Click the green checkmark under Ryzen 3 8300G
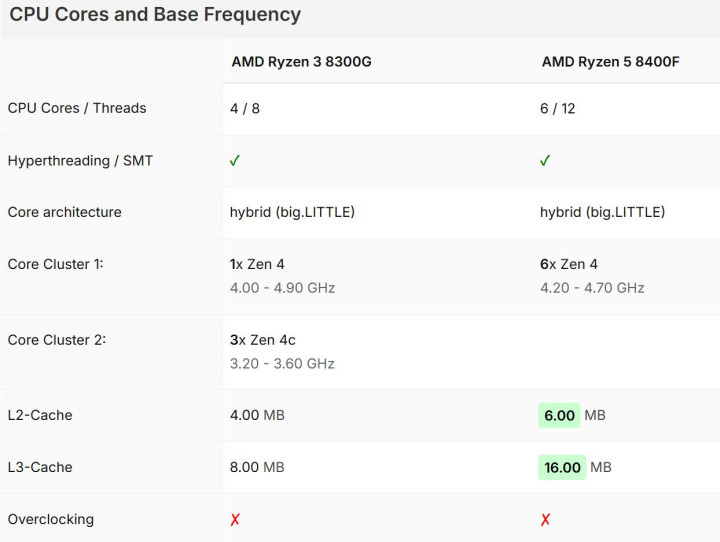720x542 pixels. click(235, 160)
